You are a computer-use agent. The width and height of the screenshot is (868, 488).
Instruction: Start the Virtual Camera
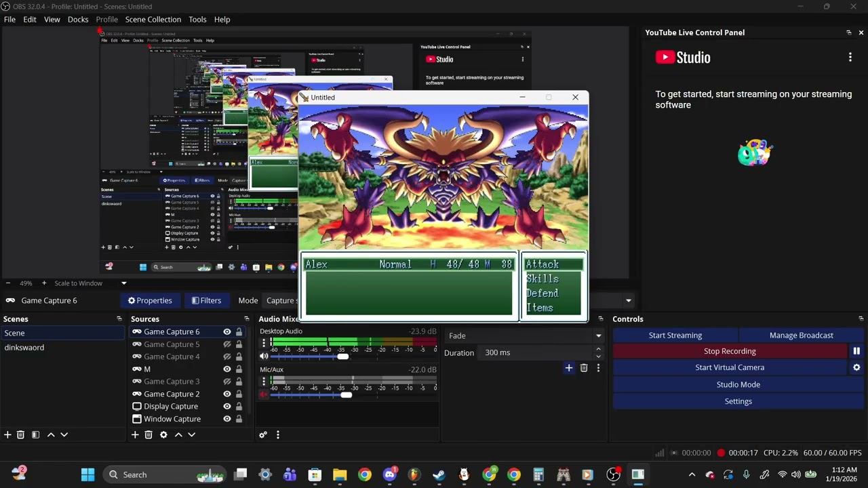coord(730,367)
